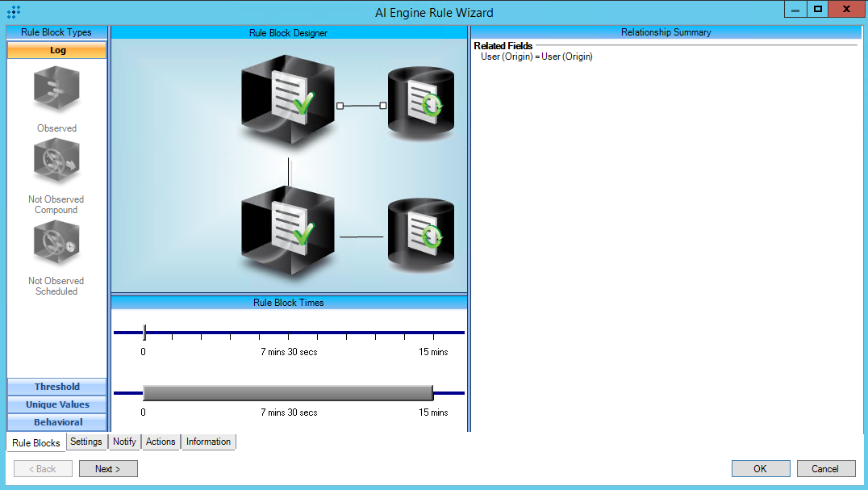Image resolution: width=868 pixels, height=490 pixels.
Task: Click the bottom rule block cube in designer
Action: (x=288, y=232)
